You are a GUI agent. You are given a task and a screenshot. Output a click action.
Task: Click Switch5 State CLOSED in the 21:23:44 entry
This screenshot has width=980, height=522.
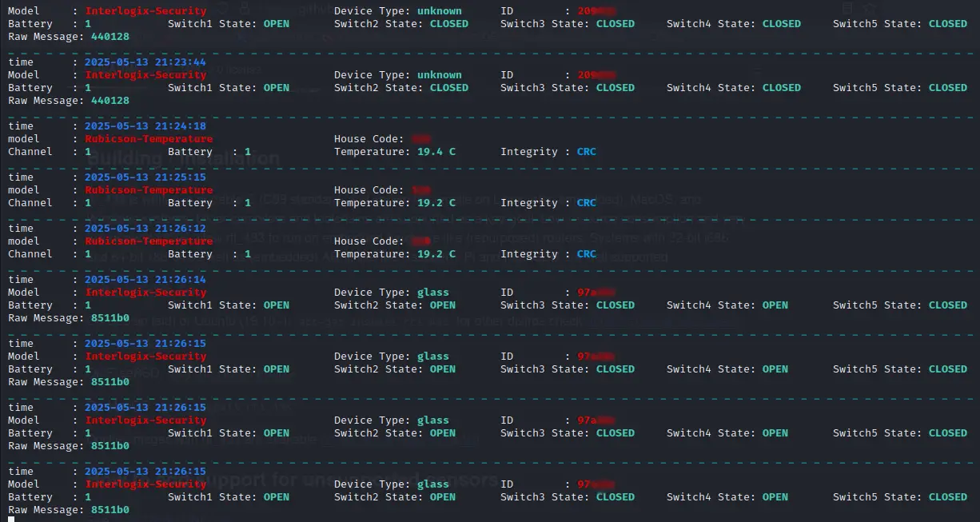948,88
